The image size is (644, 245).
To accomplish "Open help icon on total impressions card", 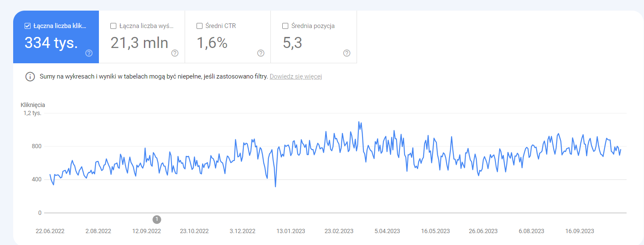I will pos(175,53).
